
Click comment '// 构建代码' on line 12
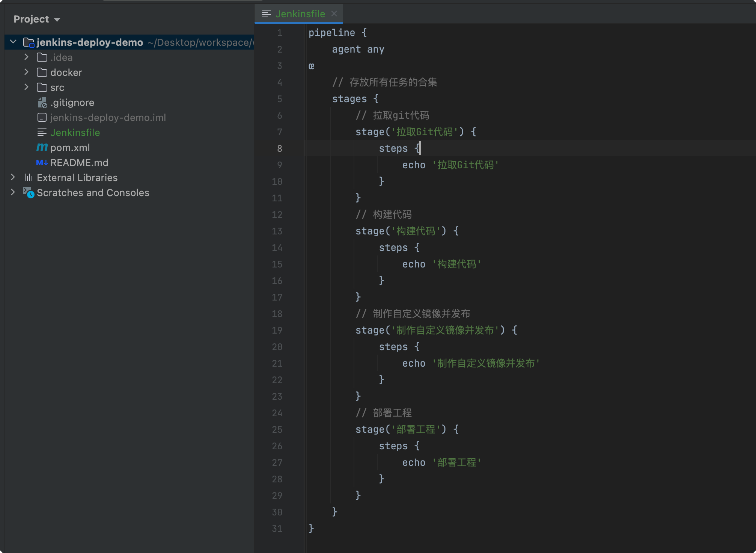click(x=384, y=215)
